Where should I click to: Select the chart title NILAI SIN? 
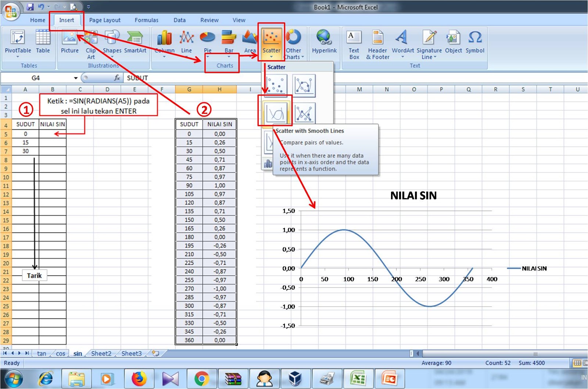[413, 195]
